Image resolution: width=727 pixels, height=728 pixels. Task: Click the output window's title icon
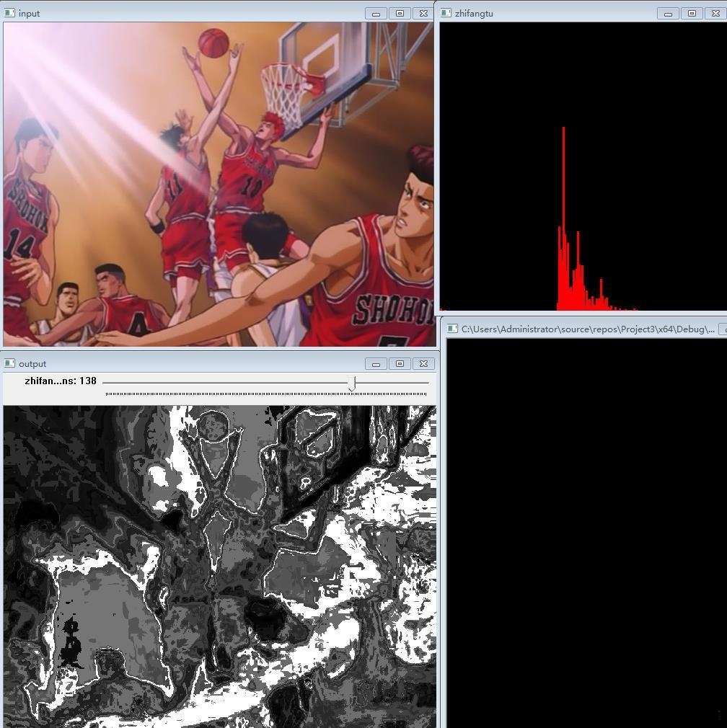(x=9, y=363)
